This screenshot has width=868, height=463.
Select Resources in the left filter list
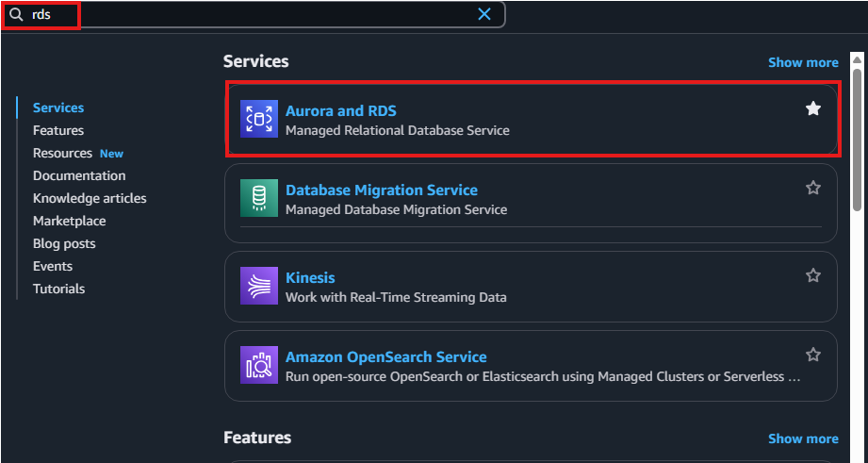point(62,153)
